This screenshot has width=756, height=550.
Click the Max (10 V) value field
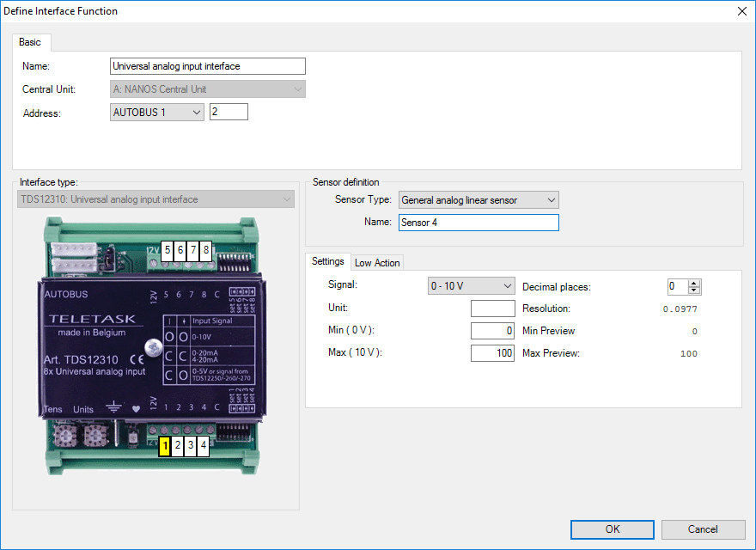coord(493,353)
